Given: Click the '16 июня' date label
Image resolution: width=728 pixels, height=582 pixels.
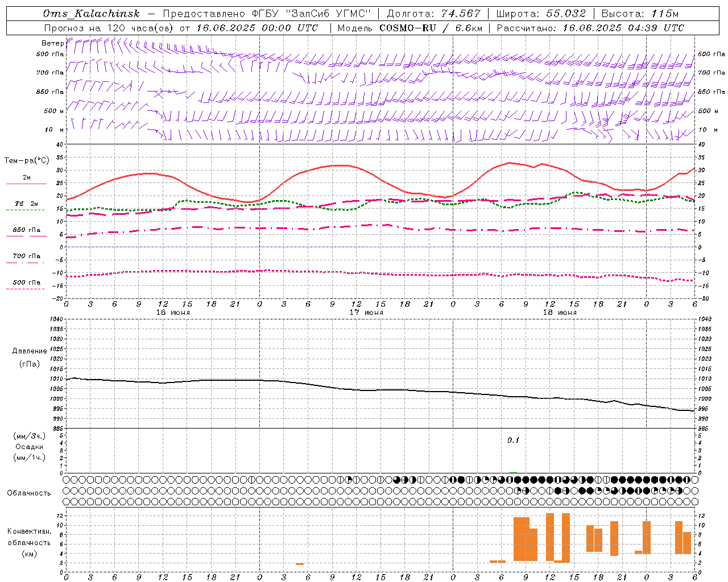Looking at the screenshot, I should point(173,313).
